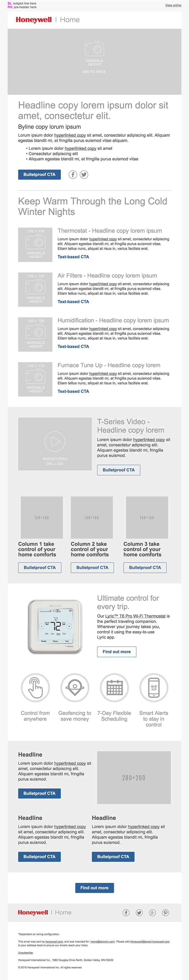Open the Google+ icon in the footer
The image size is (189, 980).
click(152, 913)
